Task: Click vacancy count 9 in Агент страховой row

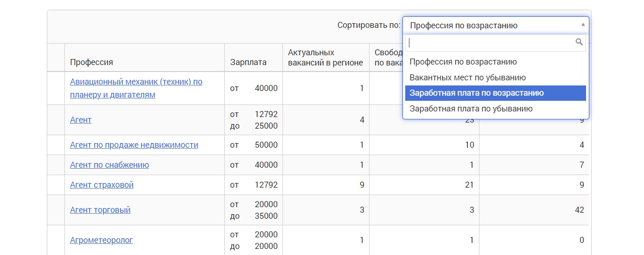Action: coord(361,185)
